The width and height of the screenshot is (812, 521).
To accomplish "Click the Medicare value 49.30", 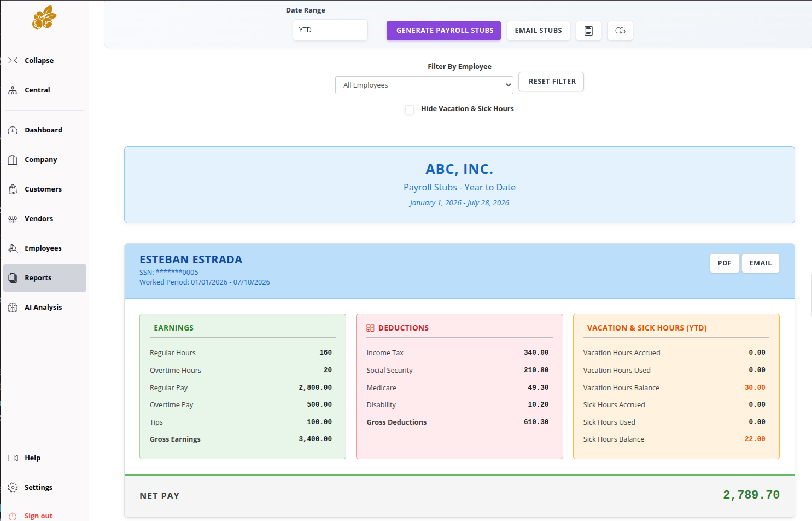I will [x=538, y=387].
